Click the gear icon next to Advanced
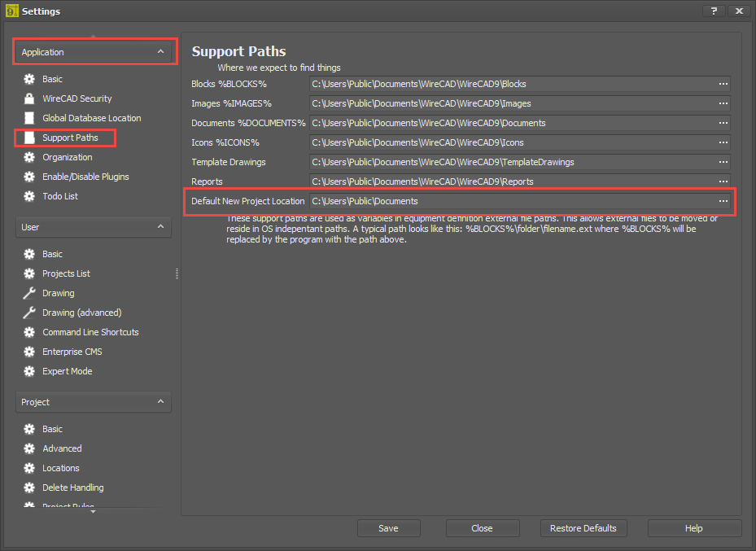 pyautogui.click(x=29, y=448)
